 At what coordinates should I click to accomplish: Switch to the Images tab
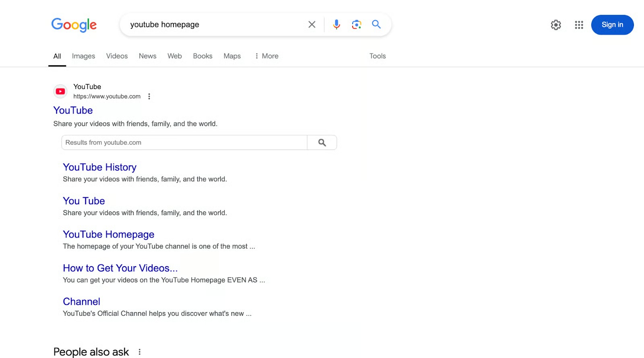[x=83, y=56]
